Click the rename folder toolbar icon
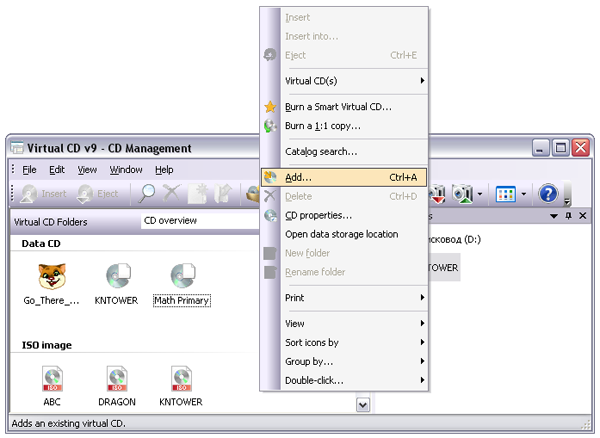 pos(223,194)
